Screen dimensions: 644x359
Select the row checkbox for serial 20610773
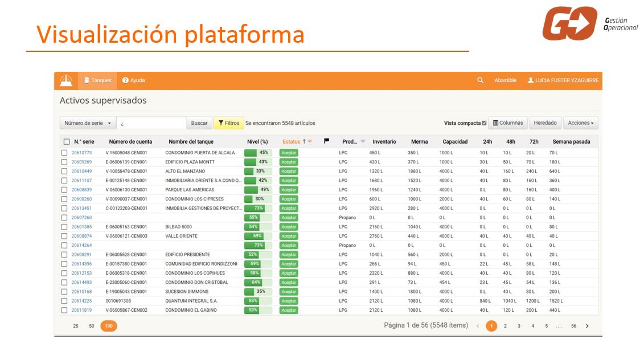pos(64,153)
